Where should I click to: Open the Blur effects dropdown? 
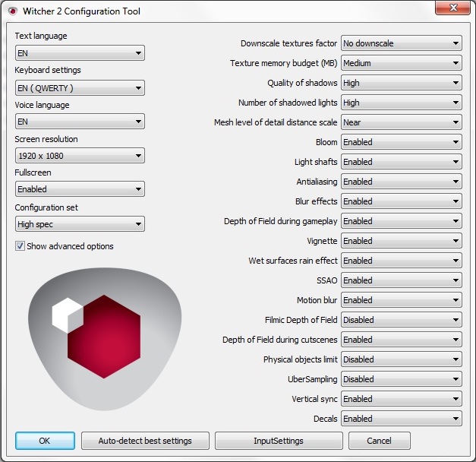(x=402, y=201)
